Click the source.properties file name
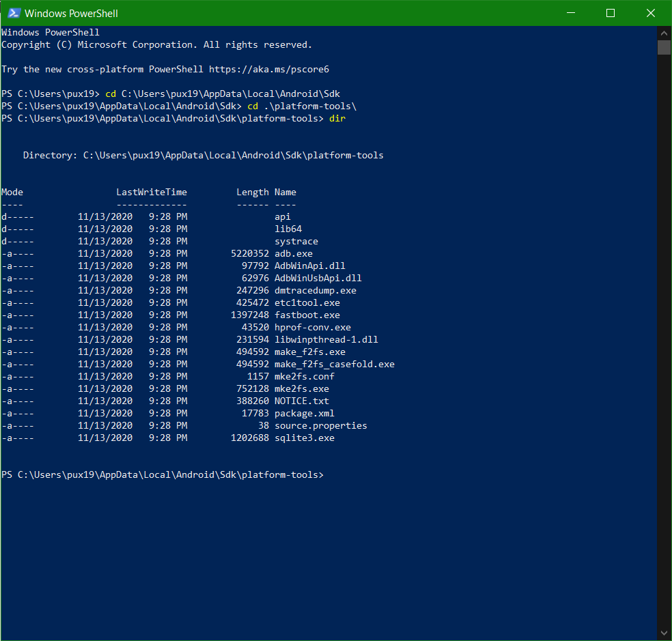The image size is (672, 641). pyautogui.click(x=321, y=426)
